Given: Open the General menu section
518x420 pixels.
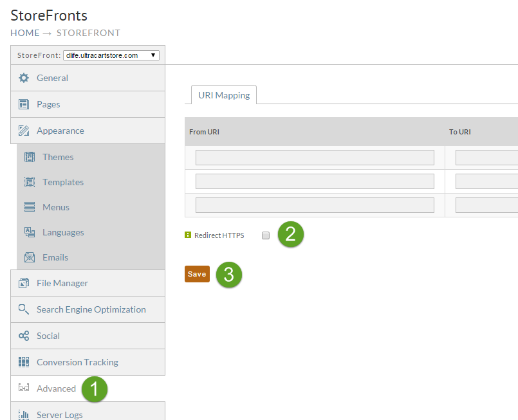Looking at the screenshot, I should pyautogui.click(x=88, y=78).
